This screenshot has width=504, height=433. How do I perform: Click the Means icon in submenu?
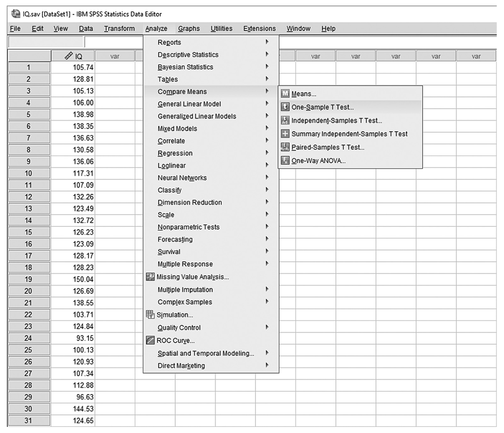click(x=285, y=94)
